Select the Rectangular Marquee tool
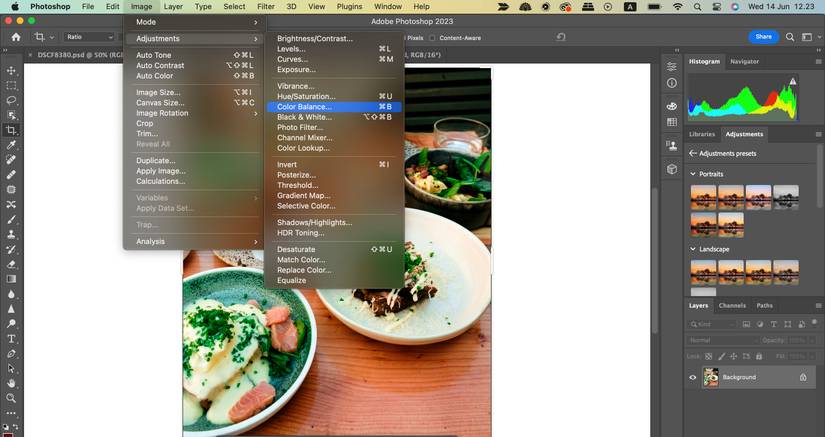The height and width of the screenshot is (437, 825). coord(11,85)
